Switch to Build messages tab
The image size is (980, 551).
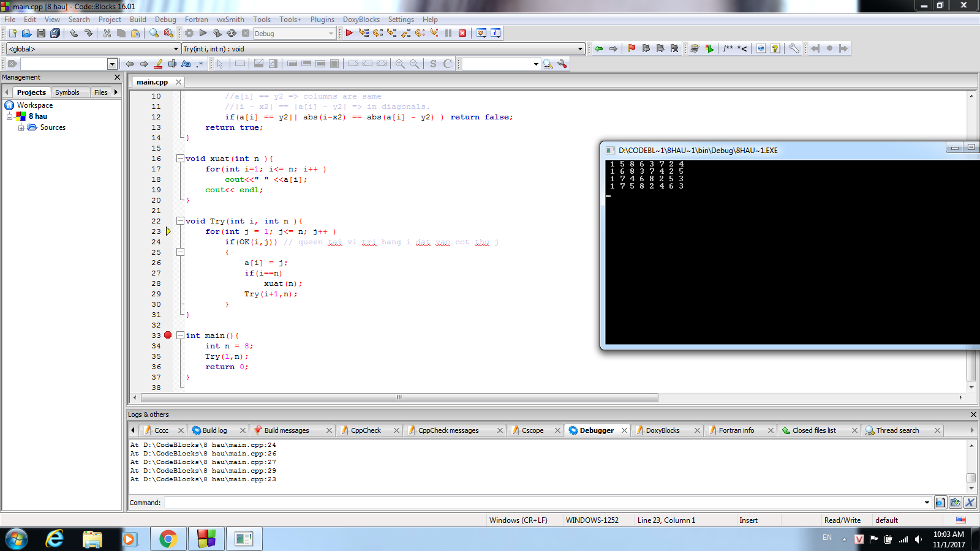coord(286,430)
